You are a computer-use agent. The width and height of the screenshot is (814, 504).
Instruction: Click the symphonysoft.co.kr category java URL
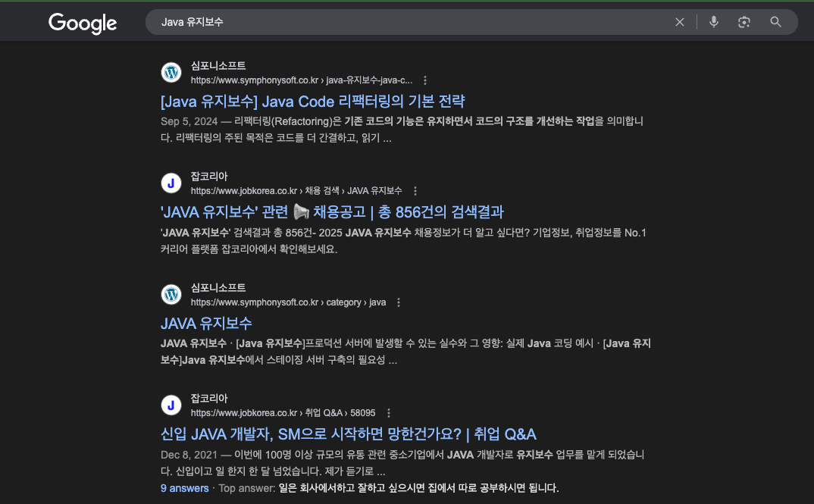click(288, 302)
